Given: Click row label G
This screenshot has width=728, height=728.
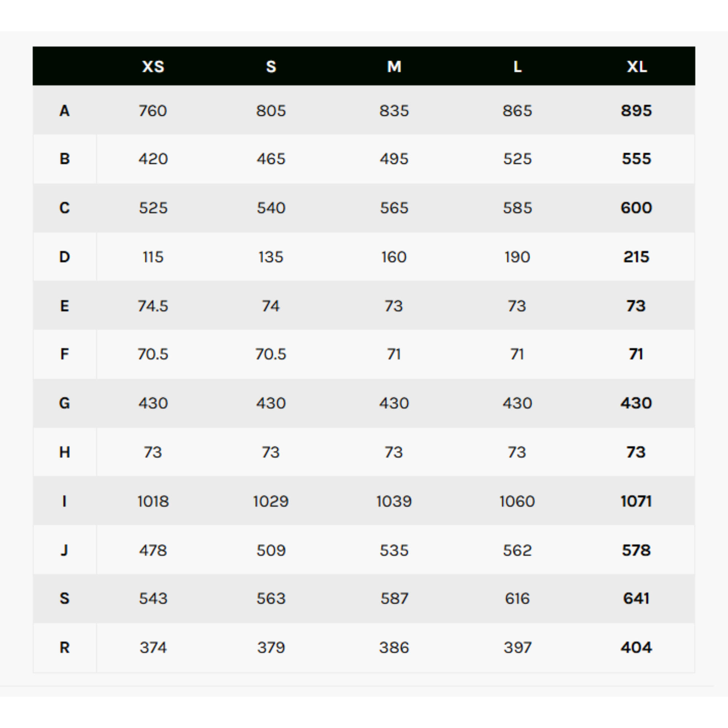Looking at the screenshot, I should tap(64, 403).
